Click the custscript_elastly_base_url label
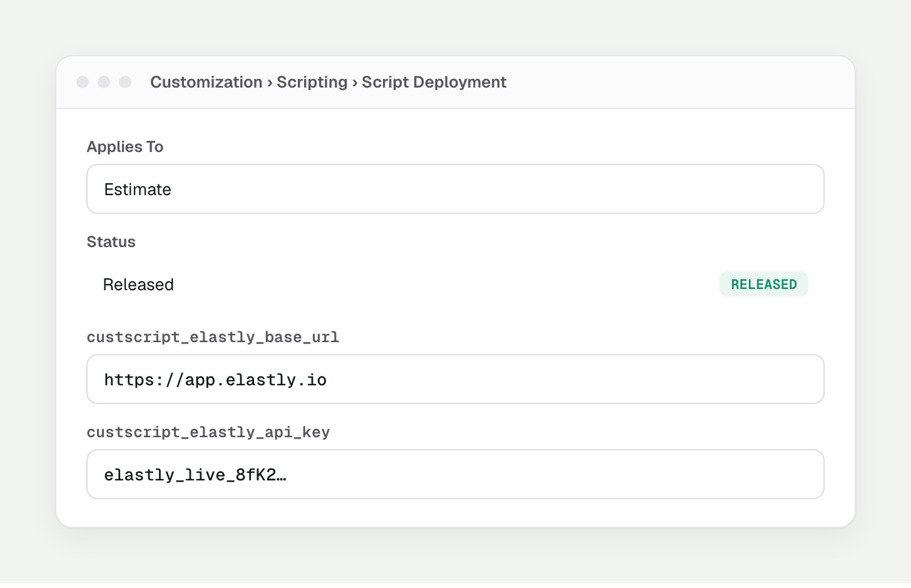This screenshot has height=588, width=911. point(213,337)
